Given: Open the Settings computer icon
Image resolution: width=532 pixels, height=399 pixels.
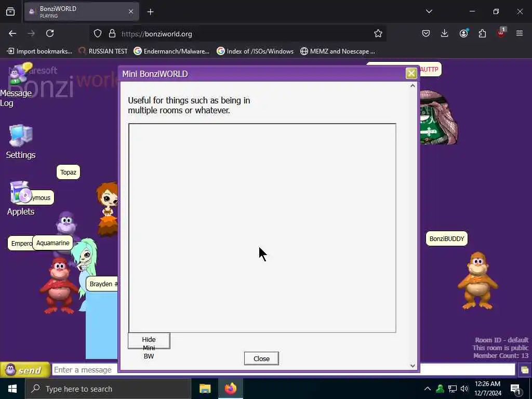Looking at the screenshot, I should 20,136.
